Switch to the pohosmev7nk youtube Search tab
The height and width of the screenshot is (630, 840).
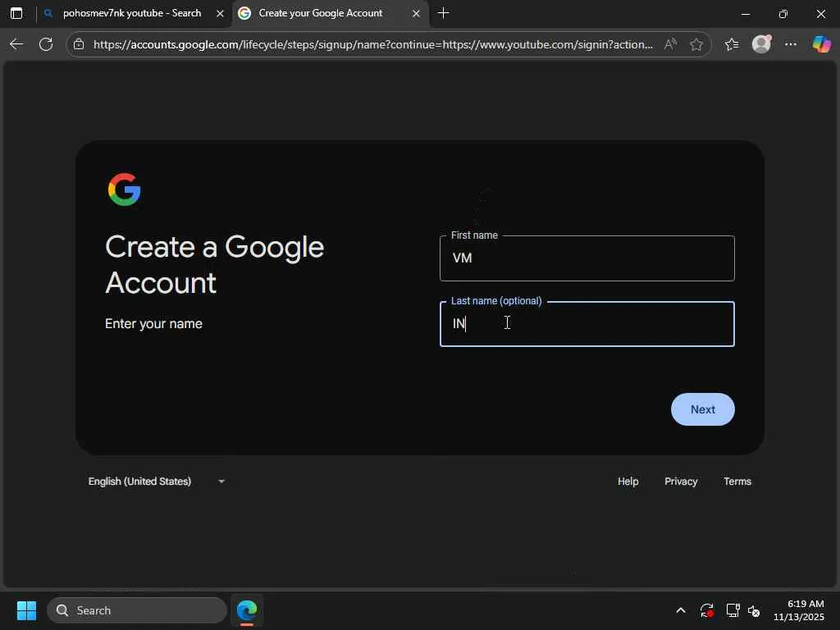132,13
